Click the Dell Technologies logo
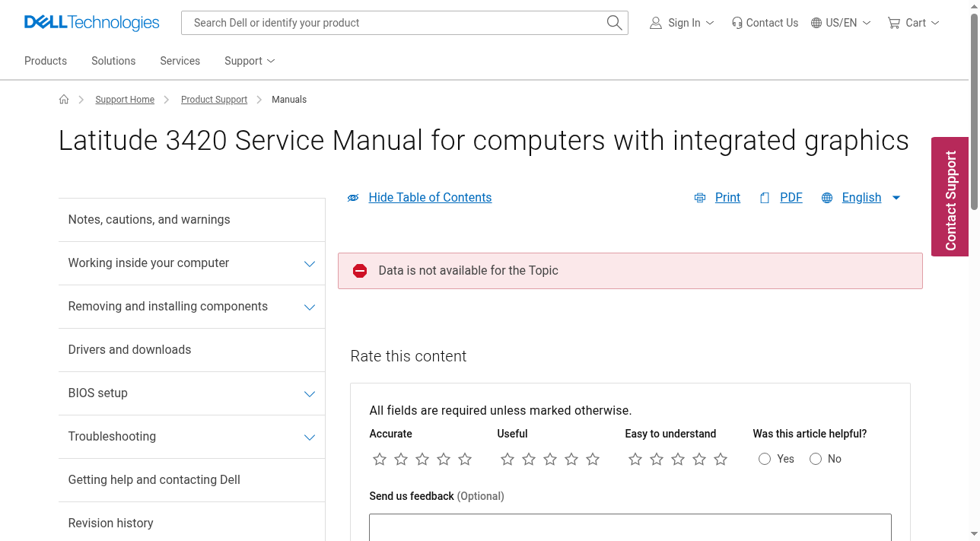Screen dimensions: 980x541 pyautogui.click(x=91, y=23)
